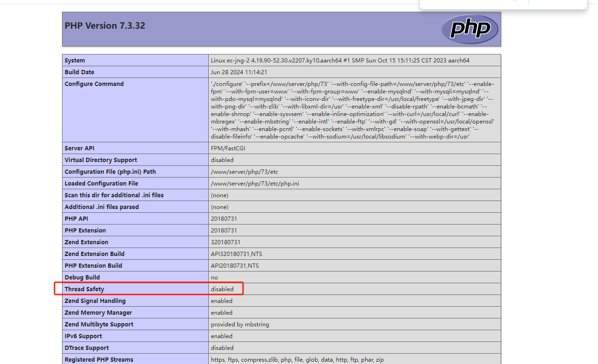The width and height of the screenshot is (598, 364).
Task: Select 'Configuration File (php.ini) Path' label
Action: click(110, 172)
